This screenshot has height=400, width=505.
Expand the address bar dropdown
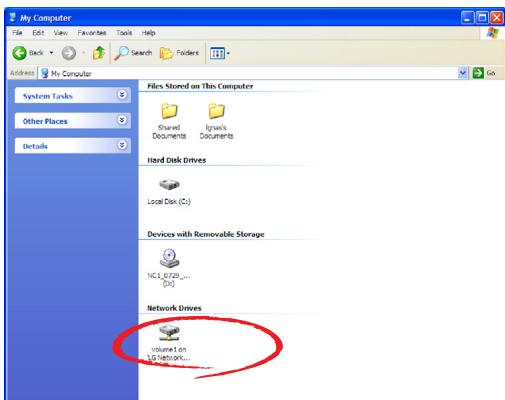pos(463,73)
